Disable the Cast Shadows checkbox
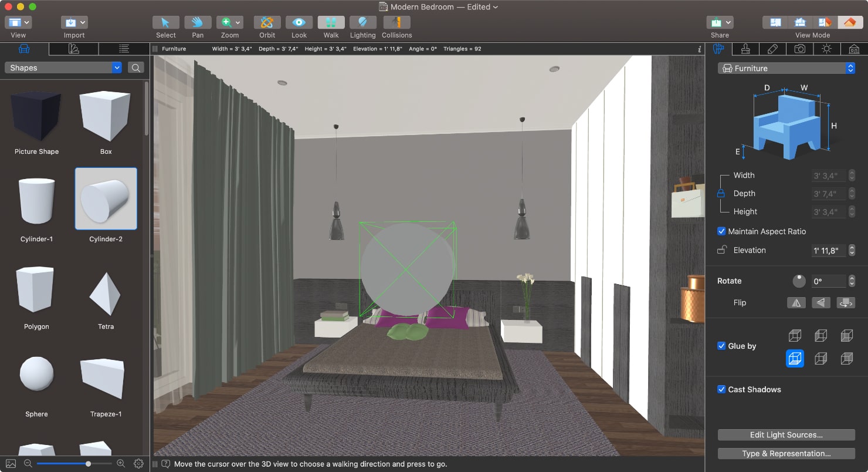 tap(721, 389)
